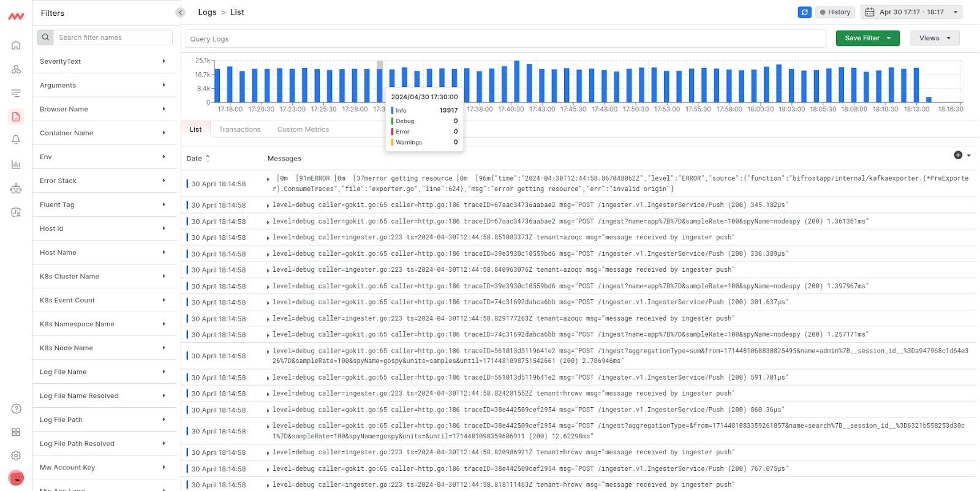Collapse the Filters panel with arrow button
The height and width of the screenshot is (491, 980).
[180, 12]
